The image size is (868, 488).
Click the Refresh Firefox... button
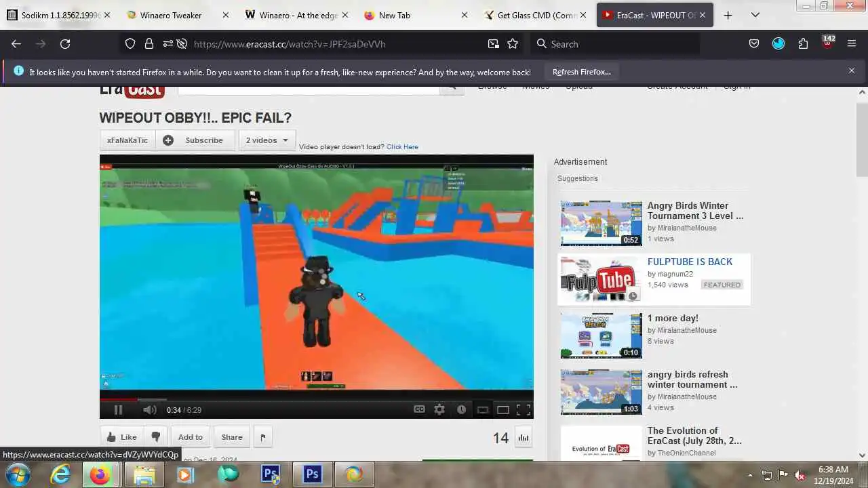[581, 71]
